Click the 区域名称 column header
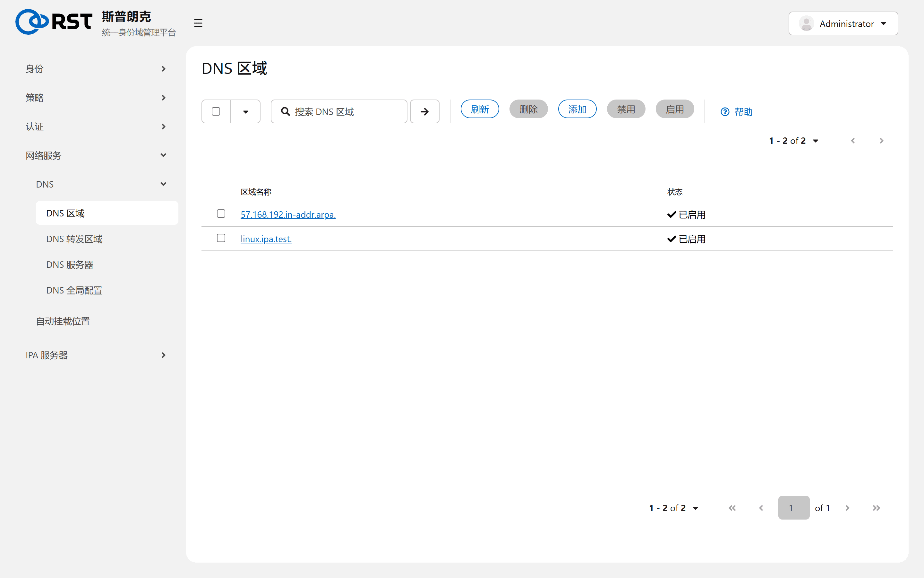Image resolution: width=924 pixels, height=578 pixels. [x=256, y=192]
